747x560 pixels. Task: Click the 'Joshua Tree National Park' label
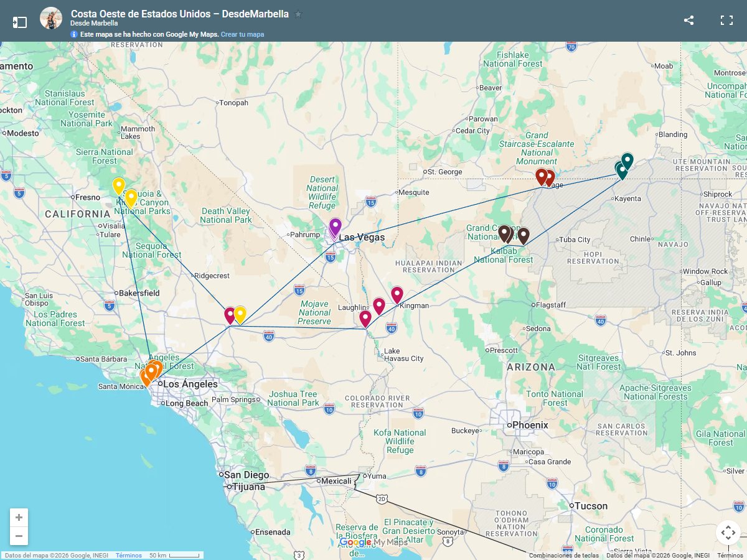click(x=293, y=398)
